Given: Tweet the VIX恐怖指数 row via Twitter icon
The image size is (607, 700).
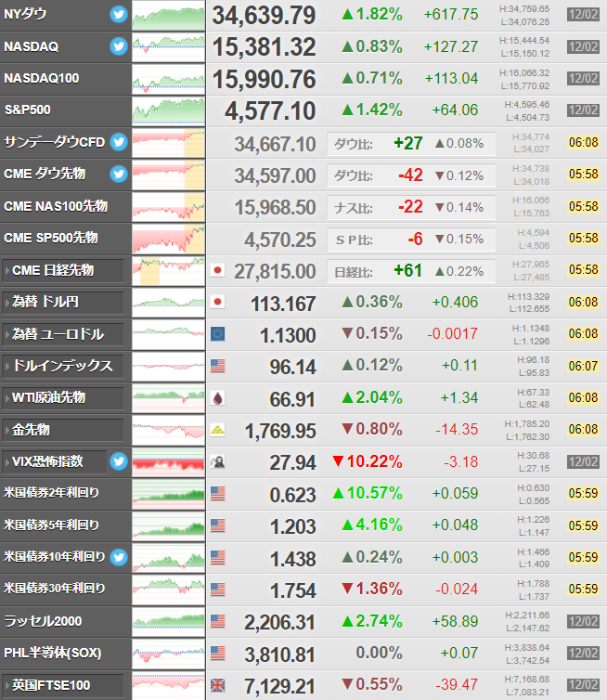Looking at the screenshot, I should [119, 461].
